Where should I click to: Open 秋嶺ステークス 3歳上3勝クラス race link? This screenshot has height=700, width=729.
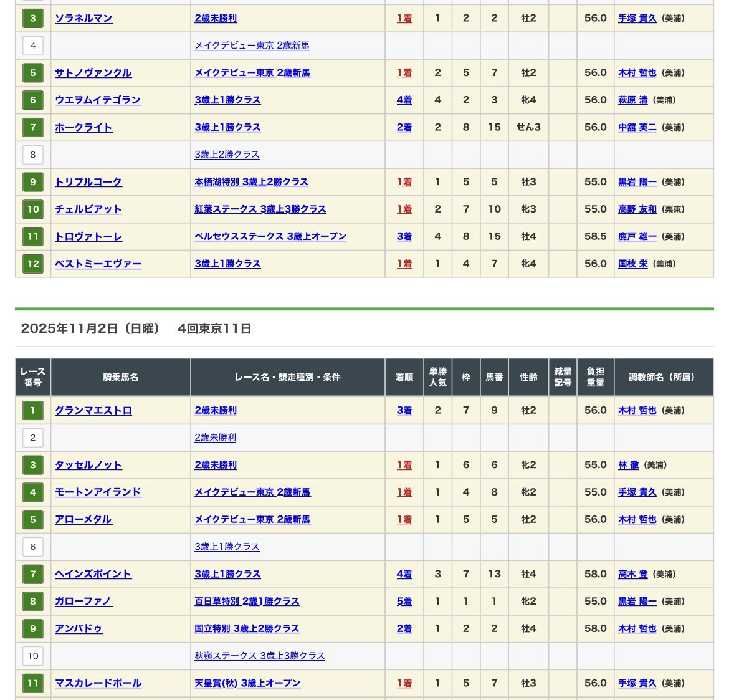click(x=259, y=656)
